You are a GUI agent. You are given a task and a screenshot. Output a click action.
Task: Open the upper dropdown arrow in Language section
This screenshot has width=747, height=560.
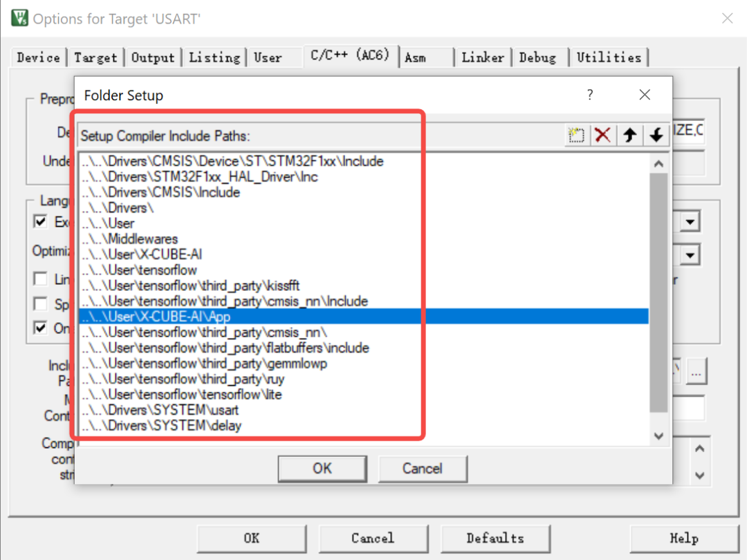coord(690,222)
